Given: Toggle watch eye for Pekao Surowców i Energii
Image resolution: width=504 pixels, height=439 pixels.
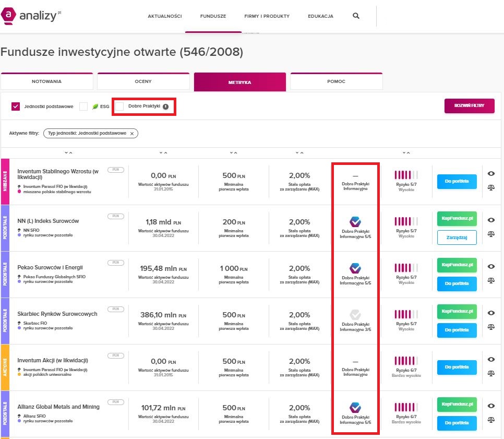Looking at the screenshot, I should click(491, 266).
